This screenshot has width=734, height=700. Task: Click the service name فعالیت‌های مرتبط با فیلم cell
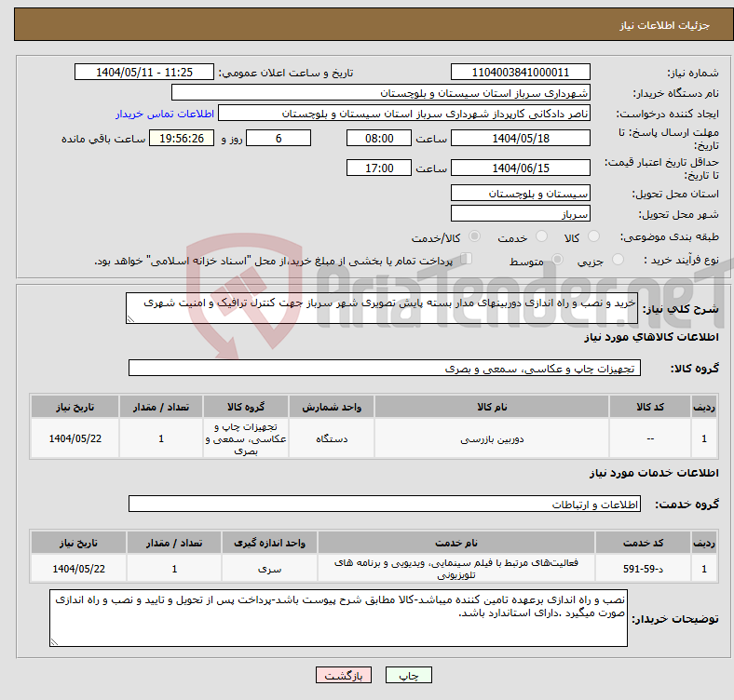point(455,569)
